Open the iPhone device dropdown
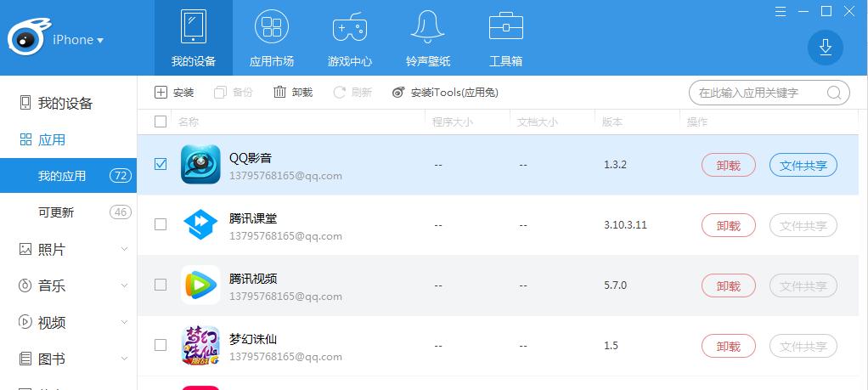This screenshot has height=390, width=868. (x=78, y=40)
